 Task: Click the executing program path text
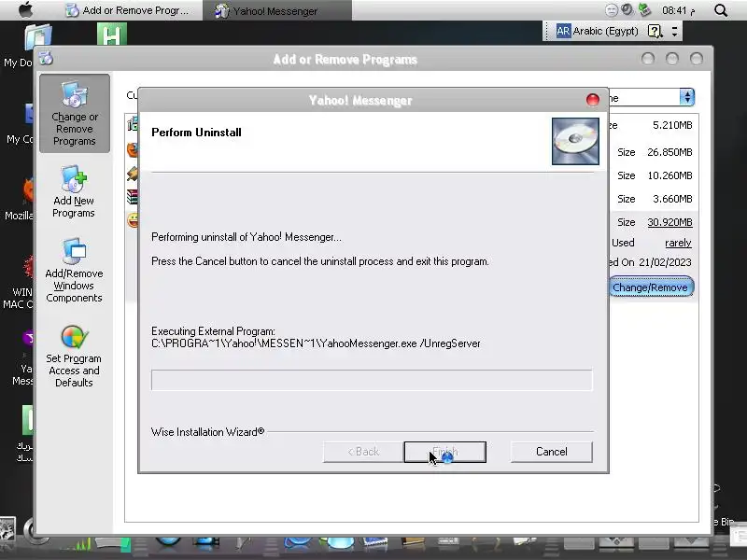click(316, 343)
